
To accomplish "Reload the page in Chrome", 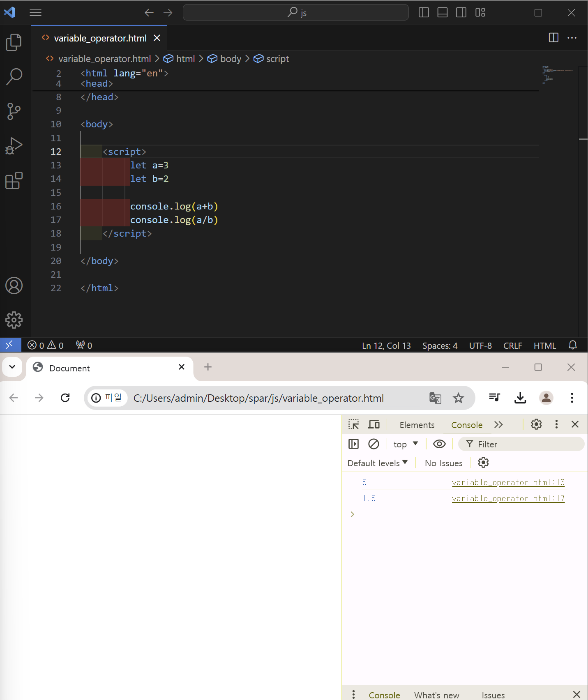I will click(65, 398).
